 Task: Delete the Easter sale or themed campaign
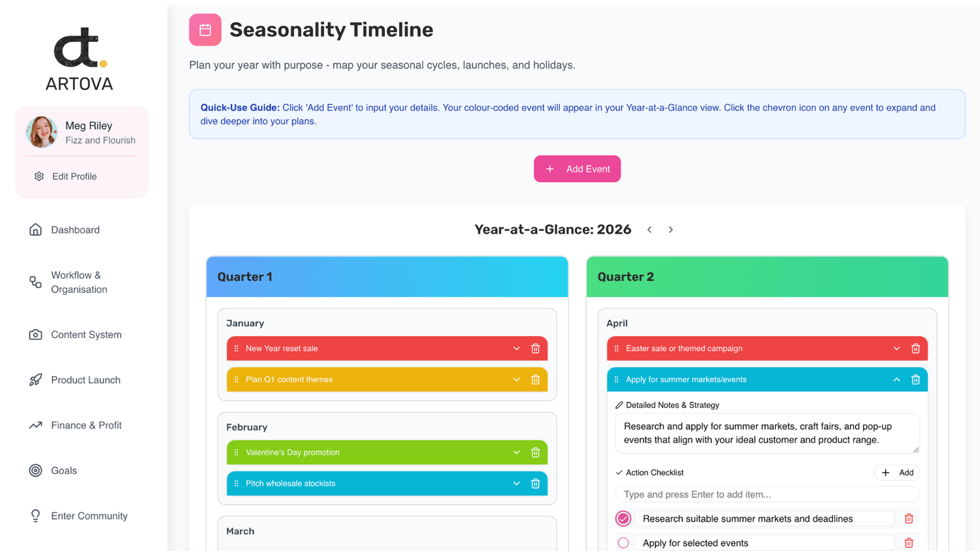(x=915, y=349)
